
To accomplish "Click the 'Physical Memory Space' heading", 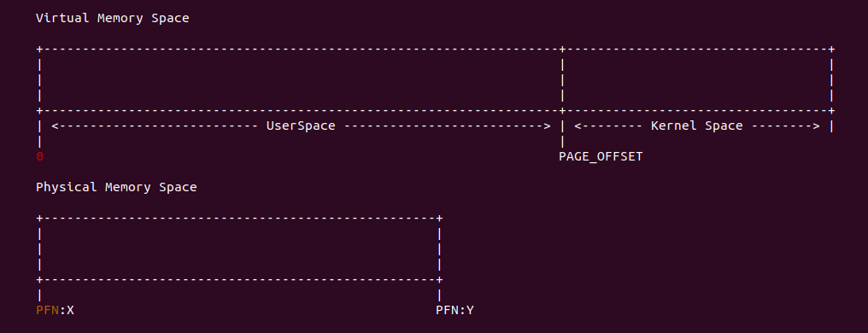I will coord(116,187).
